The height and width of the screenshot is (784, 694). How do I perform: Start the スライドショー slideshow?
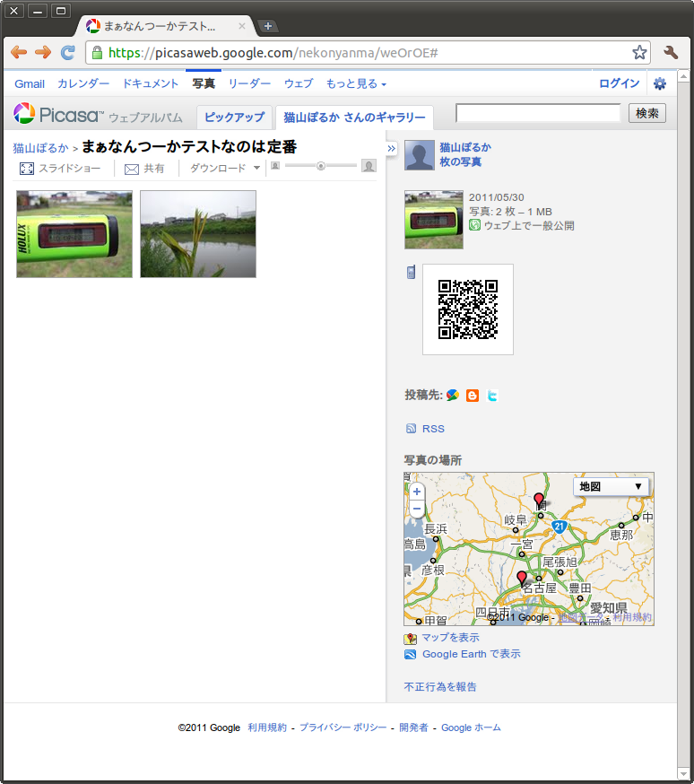point(60,169)
